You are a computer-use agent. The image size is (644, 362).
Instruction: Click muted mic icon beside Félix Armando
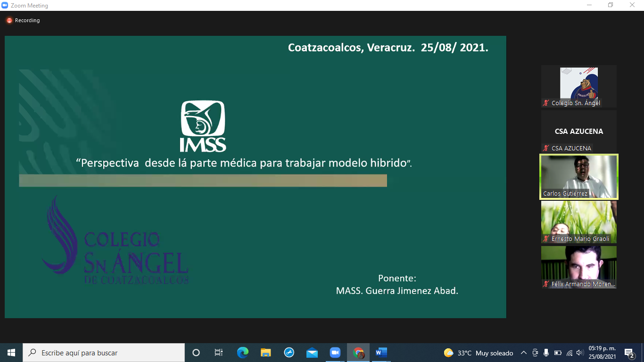pyautogui.click(x=546, y=284)
